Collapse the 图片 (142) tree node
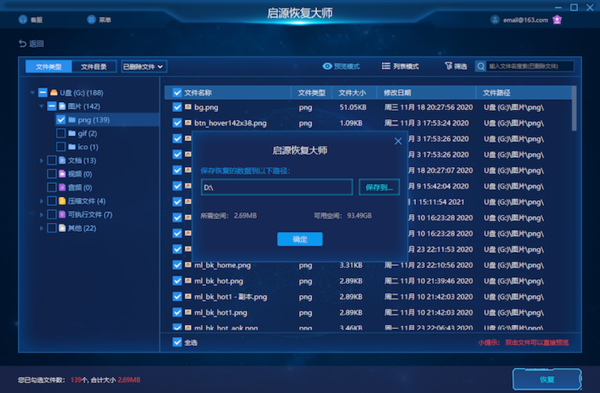Image resolution: width=600 pixels, height=393 pixels. [x=41, y=106]
